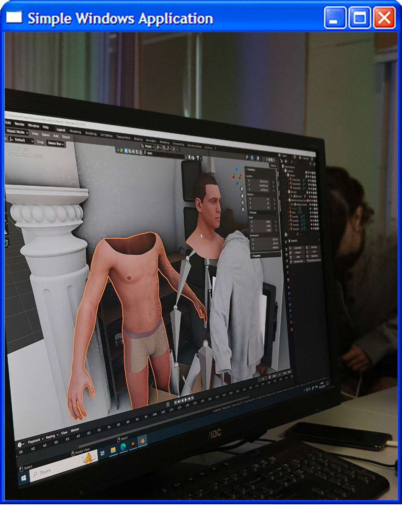
Task: Switch to the Sculpting workspace tab
Action: 91,134
